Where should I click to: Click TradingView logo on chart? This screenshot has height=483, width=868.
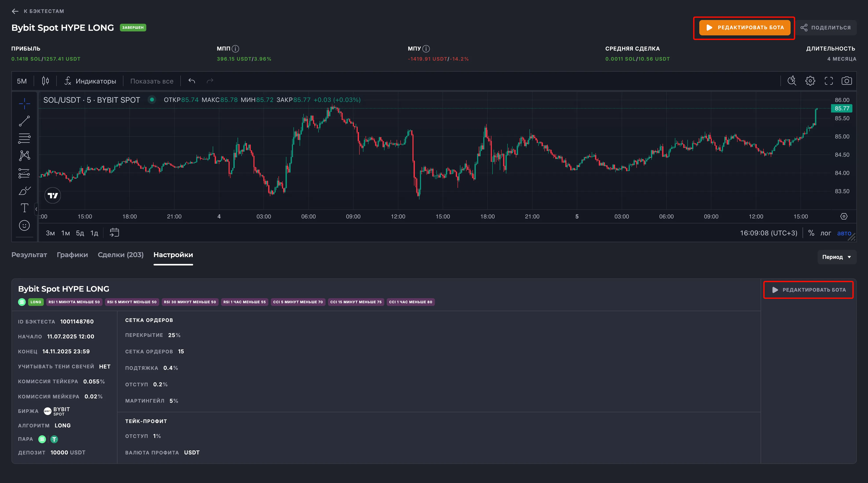53,196
